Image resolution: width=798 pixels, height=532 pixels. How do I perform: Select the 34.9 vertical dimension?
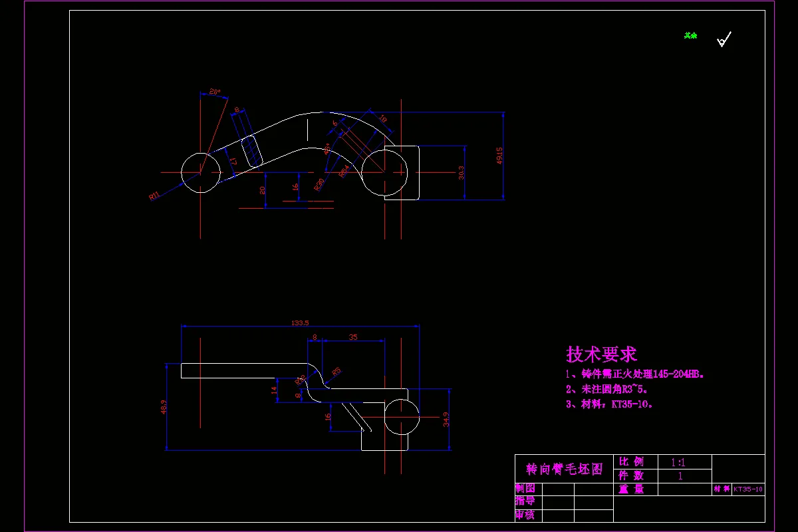pos(446,420)
